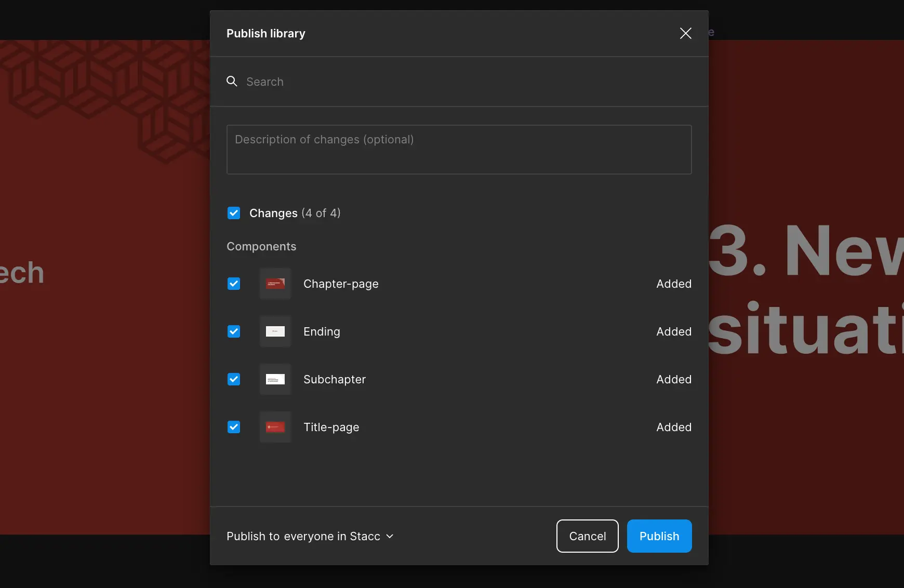
Task: Click the Chapter-page component thumbnail
Action: pyautogui.click(x=275, y=284)
